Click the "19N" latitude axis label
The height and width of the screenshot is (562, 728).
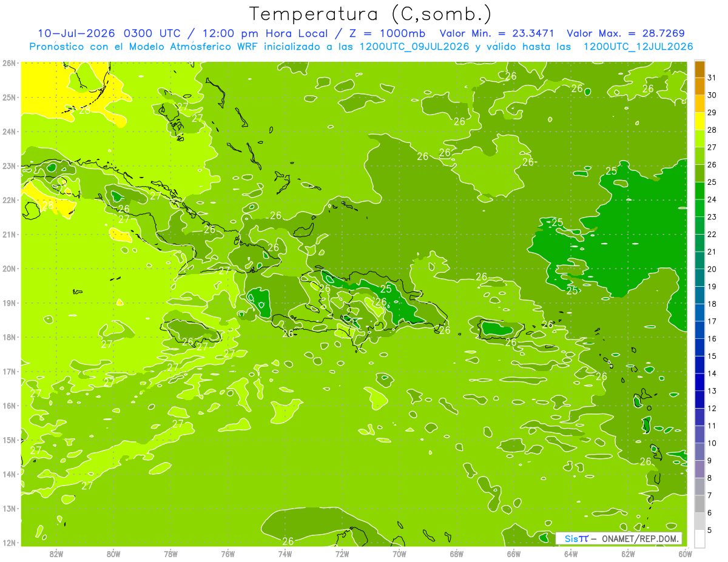point(8,303)
